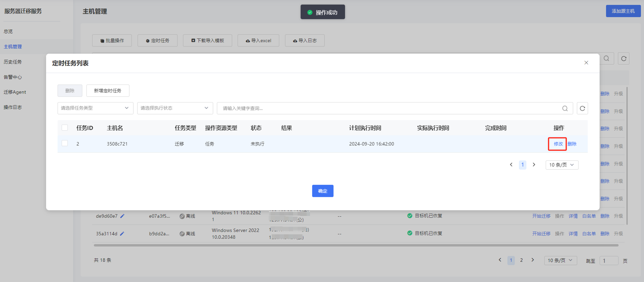This screenshot has width=644, height=282.
Task: Click the disabled 删除 button in dialog toolbar
Action: coord(70,90)
